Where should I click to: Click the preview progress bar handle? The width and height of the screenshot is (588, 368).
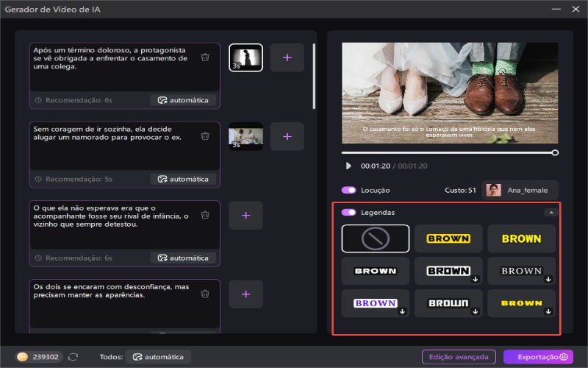[555, 152]
